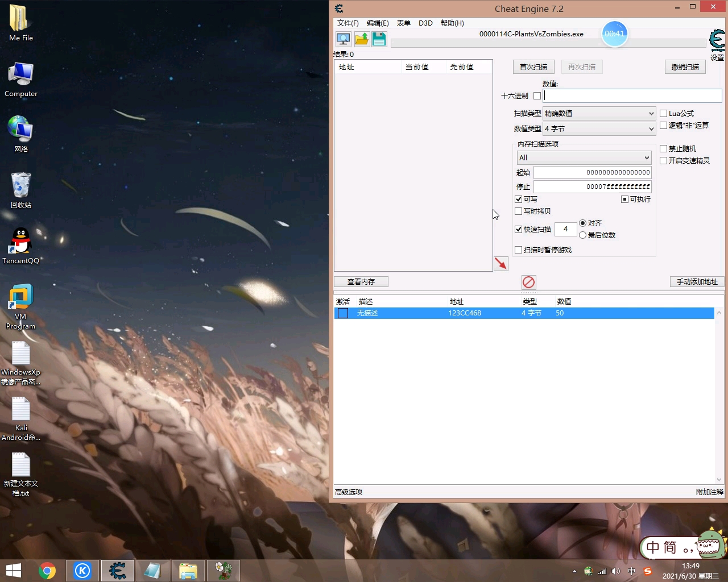728x582 pixels.
Task: Click the fast scan alignment value 4
Action: click(x=566, y=230)
